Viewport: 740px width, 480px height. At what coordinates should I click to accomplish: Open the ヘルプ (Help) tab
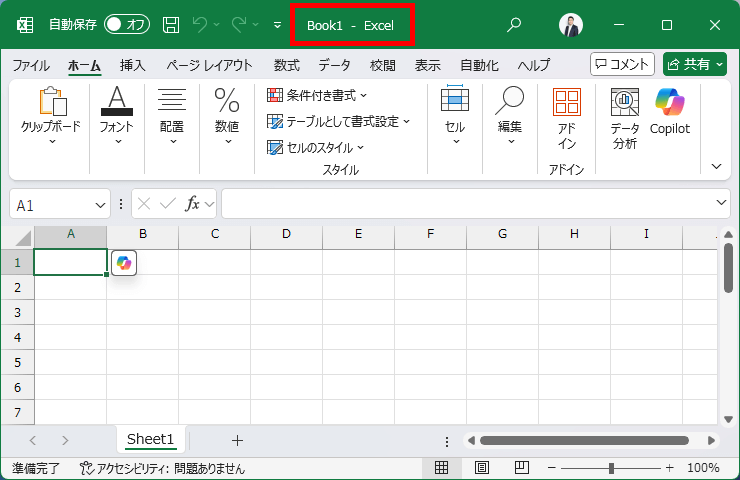[x=534, y=65]
